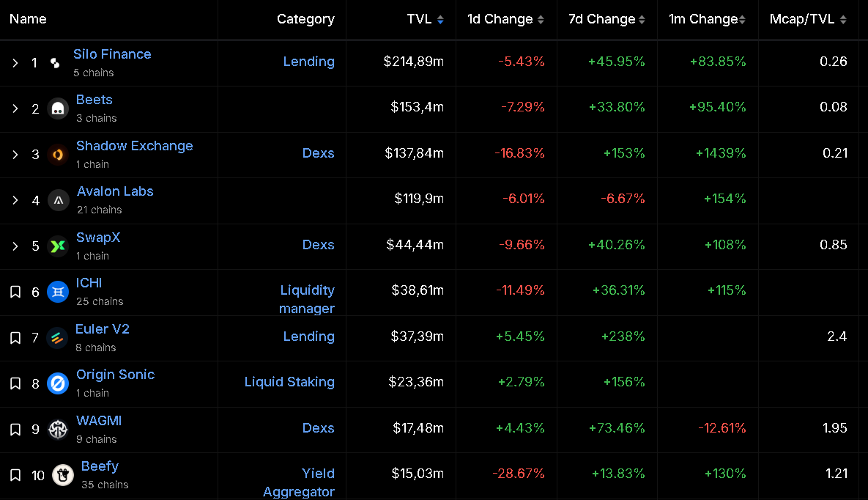Expand the SwapX row chevron

pos(15,246)
